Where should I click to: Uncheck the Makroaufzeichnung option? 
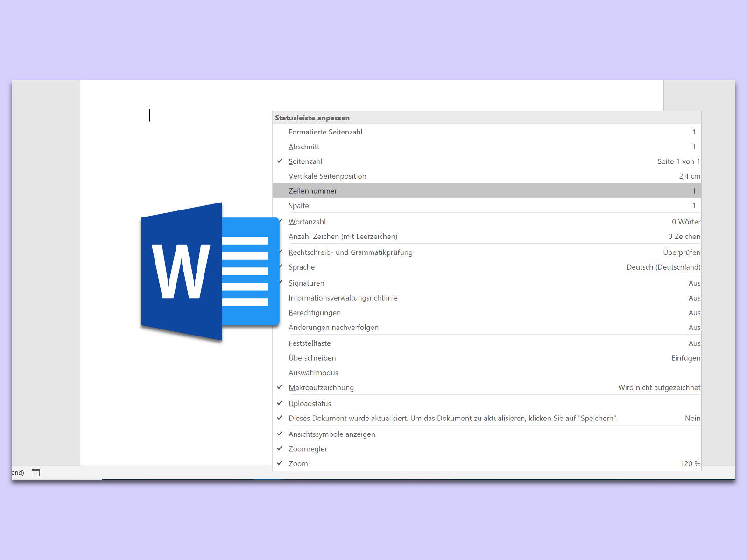[486, 388]
